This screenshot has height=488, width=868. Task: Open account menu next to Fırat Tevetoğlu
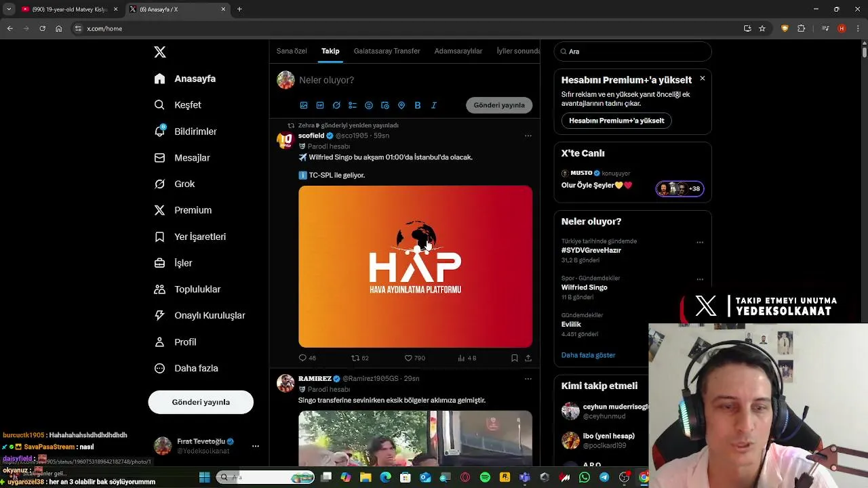(256, 446)
